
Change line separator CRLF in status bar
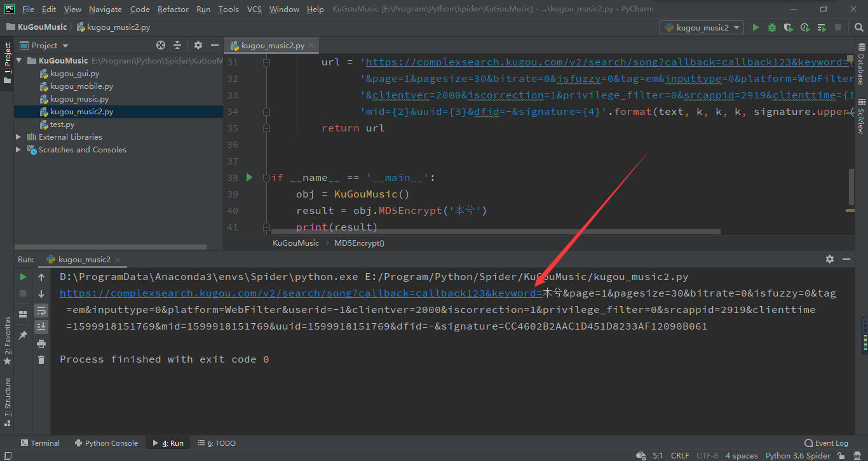680,455
